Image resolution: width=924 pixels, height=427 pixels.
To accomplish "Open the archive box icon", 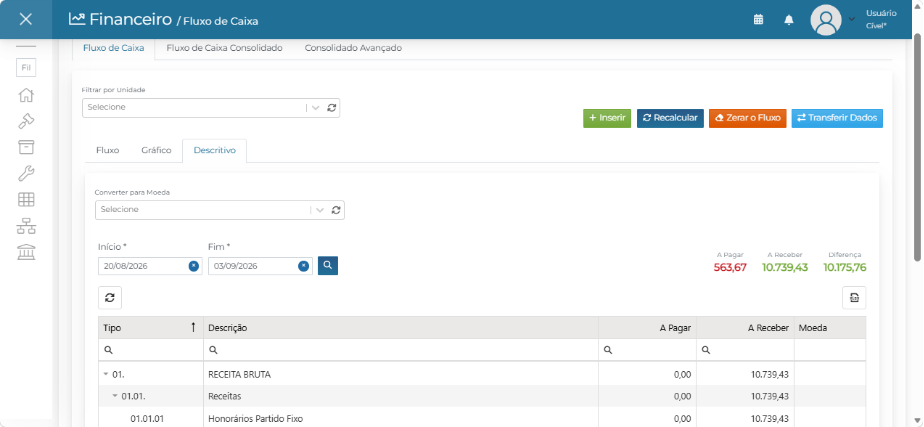I will [26, 147].
